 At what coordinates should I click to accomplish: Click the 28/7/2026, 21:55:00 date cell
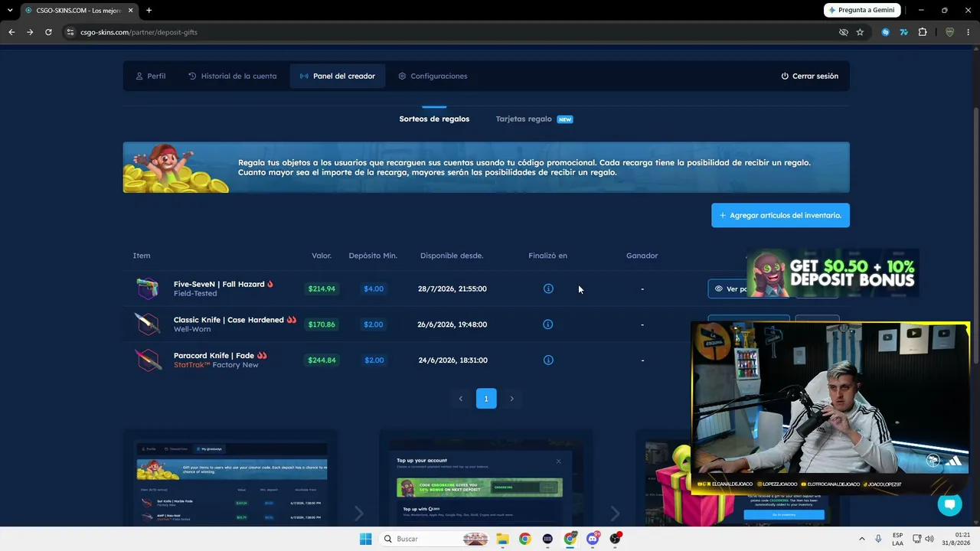pyautogui.click(x=452, y=289)
